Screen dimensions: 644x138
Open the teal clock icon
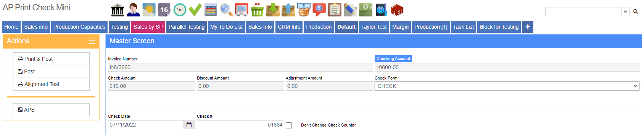coord(180,10)
